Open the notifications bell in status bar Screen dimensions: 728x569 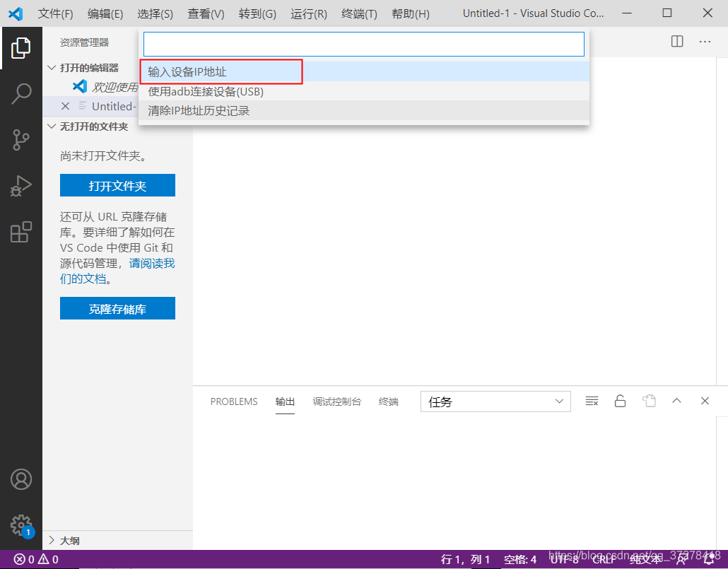click(x=709, y=560)
